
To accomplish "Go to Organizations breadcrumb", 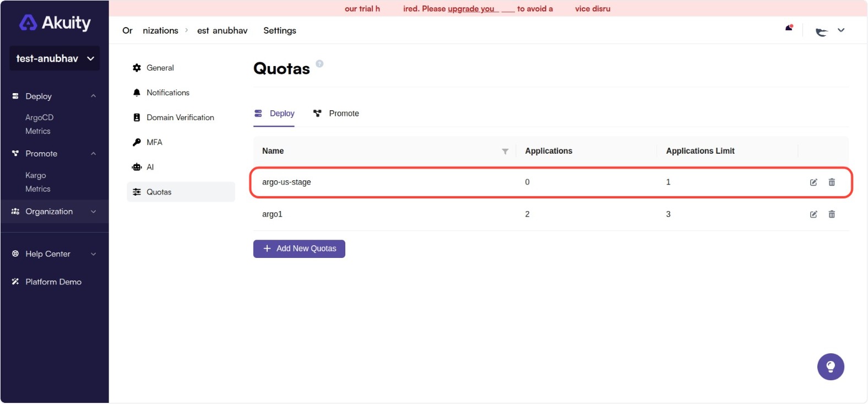I will 150,30.
